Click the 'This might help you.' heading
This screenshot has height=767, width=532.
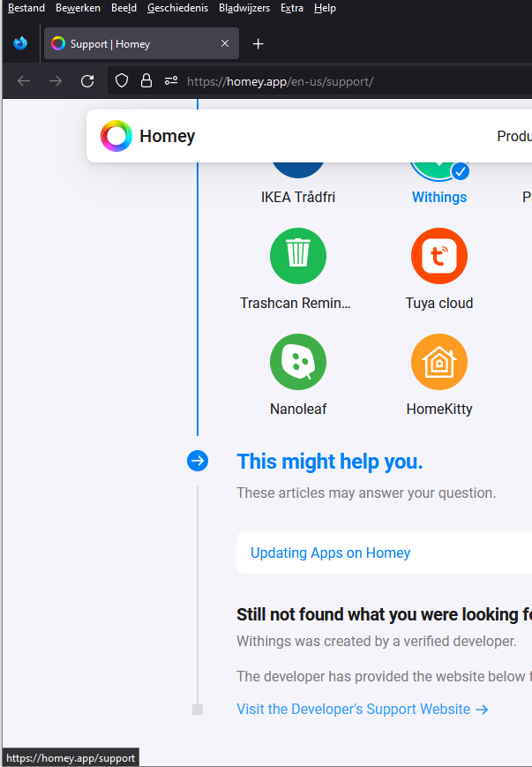330,462
